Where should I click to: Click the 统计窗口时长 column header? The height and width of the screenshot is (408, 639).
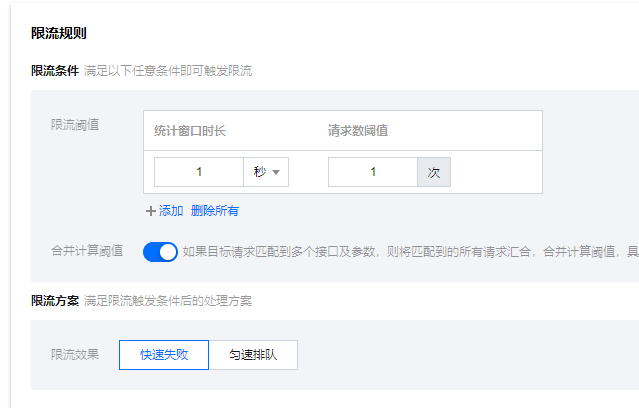[192, 130]
